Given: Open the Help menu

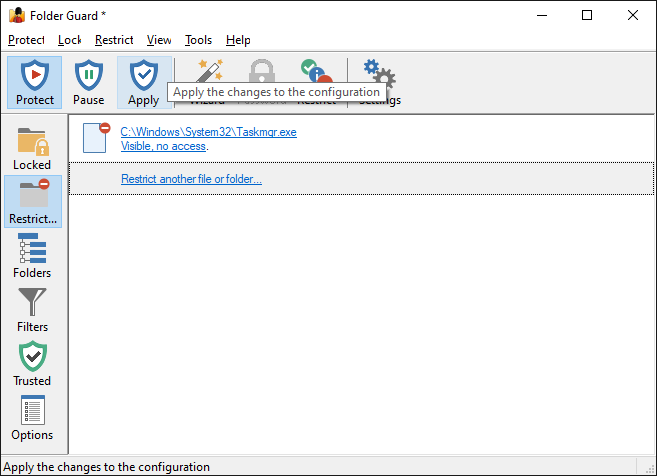Looking at the screenshot, I should pos(238,40).
